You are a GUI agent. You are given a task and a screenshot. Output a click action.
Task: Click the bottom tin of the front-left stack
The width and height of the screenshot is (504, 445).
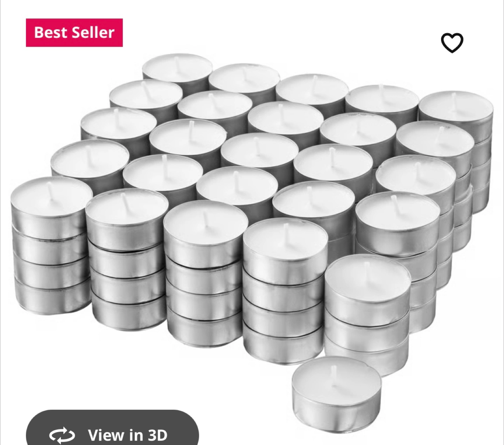click(52, 297)
